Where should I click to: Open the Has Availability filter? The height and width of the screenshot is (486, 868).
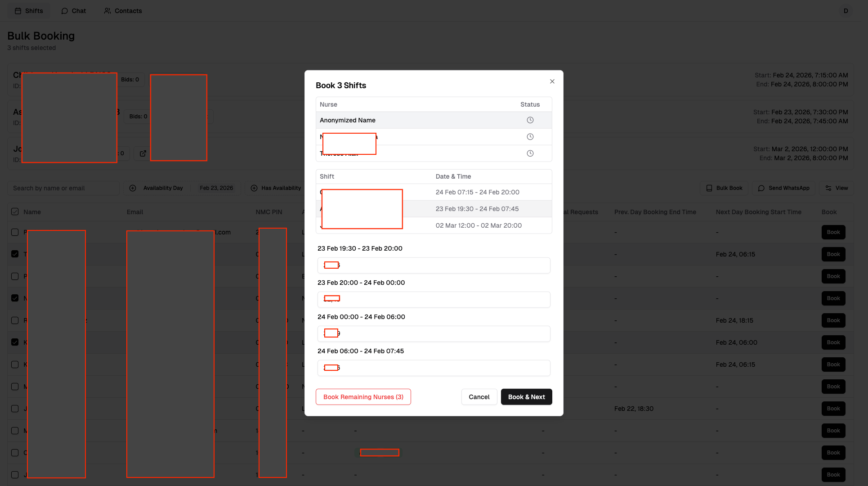click(276, 188)
